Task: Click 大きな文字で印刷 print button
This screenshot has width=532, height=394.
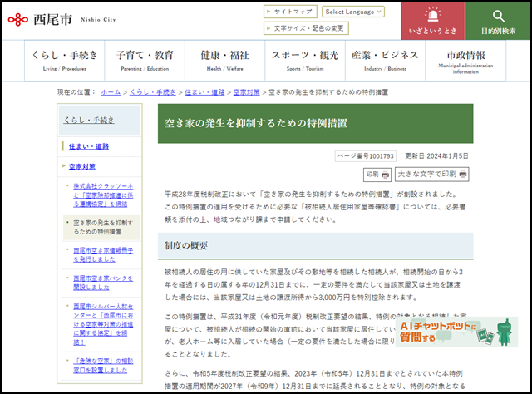Action: [x=431, y=174]
